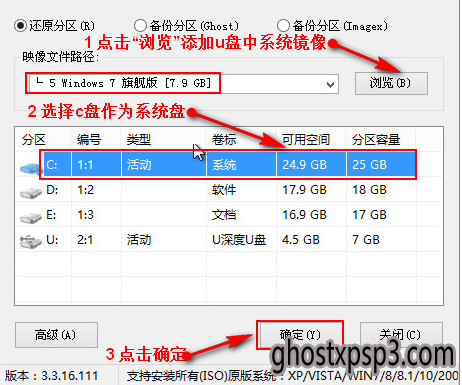Viewport: 462px width, 385px height.
Task: Click the 版本：3.3.16.111 status text
Action: pyautogui.click(x=52, y=376)
